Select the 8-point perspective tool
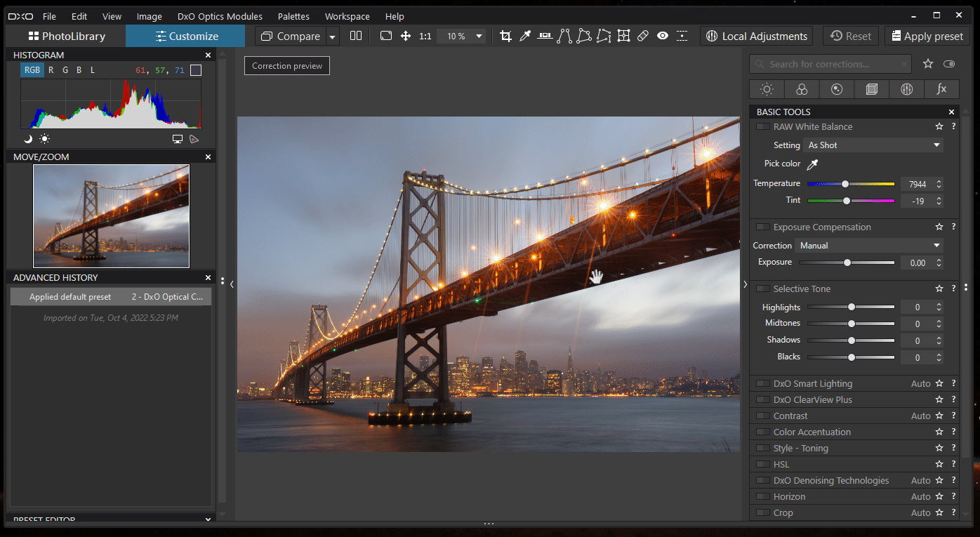 tap(604, 36)
